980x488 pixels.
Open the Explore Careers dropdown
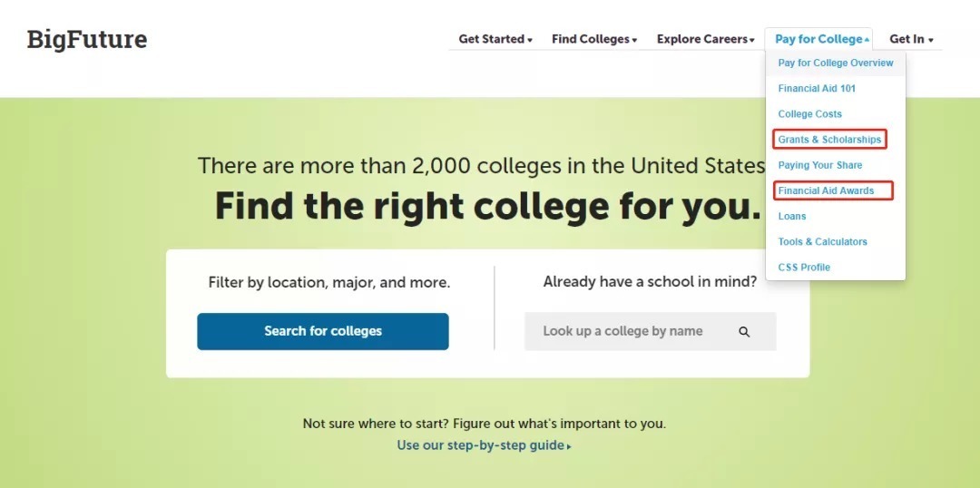[705, 39]
